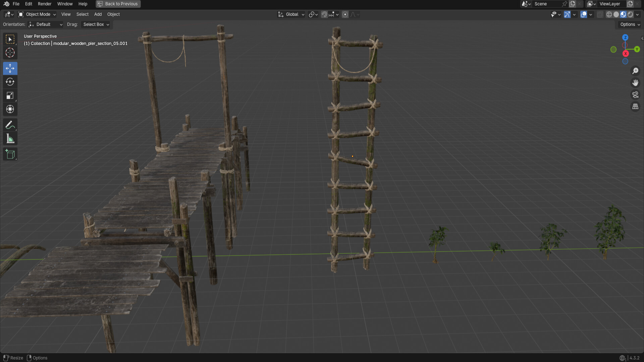Enable snapping magnet toggle
This screenshot has height=362, width=644.
pos(324,14)
